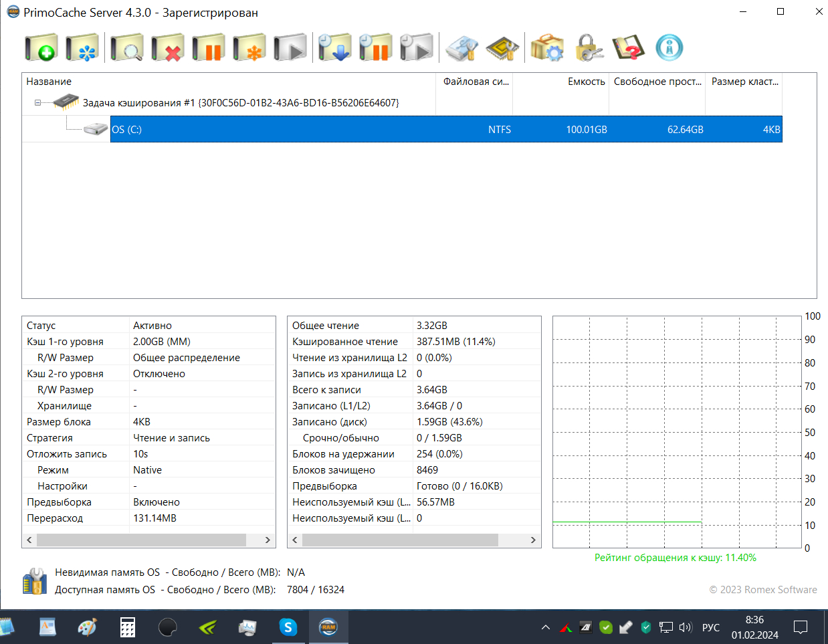The height and width of the screenshot is (644, 828).
Task: Click the 'Native' mode value
Action: pyautogui.click(x=147, y=470)
